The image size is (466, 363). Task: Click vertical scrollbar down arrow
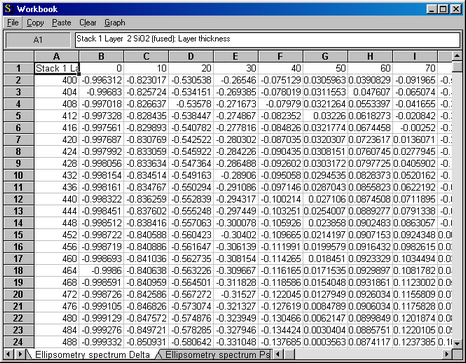[x=457, y=343]
